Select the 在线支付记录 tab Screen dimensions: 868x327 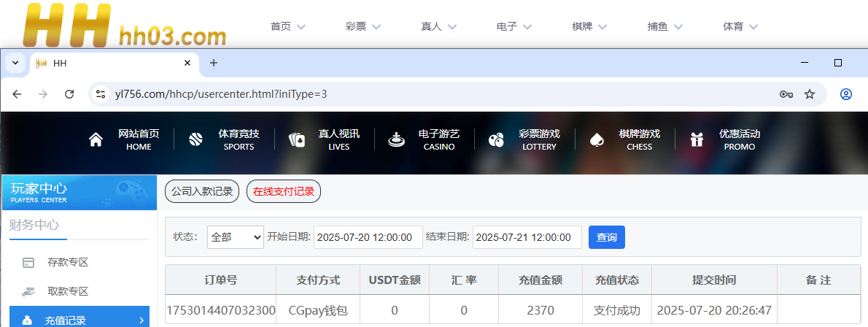(284, 192)
